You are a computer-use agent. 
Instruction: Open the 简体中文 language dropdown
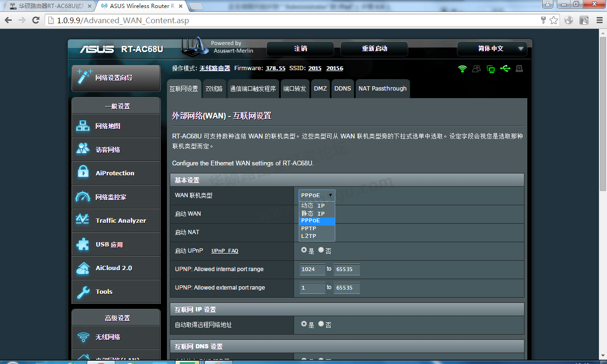point(492,48)
